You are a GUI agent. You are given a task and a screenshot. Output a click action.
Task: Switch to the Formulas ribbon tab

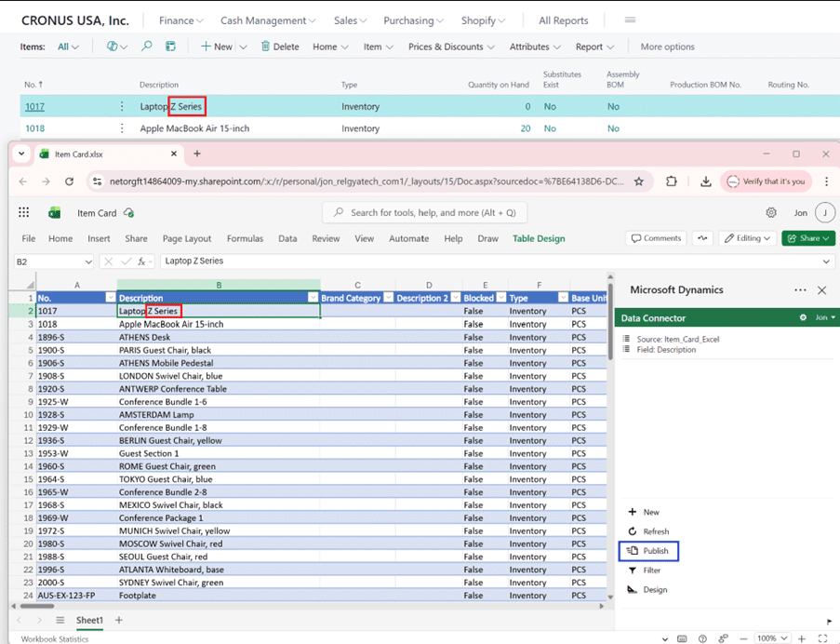pos(245,238)
